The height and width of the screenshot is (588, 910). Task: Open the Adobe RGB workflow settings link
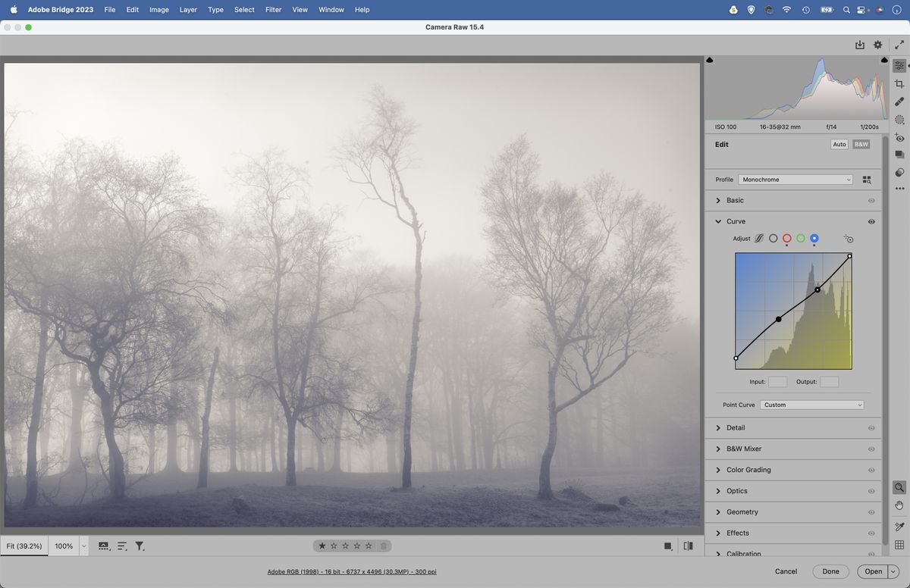pyautogui.click(x=352, y=571)
